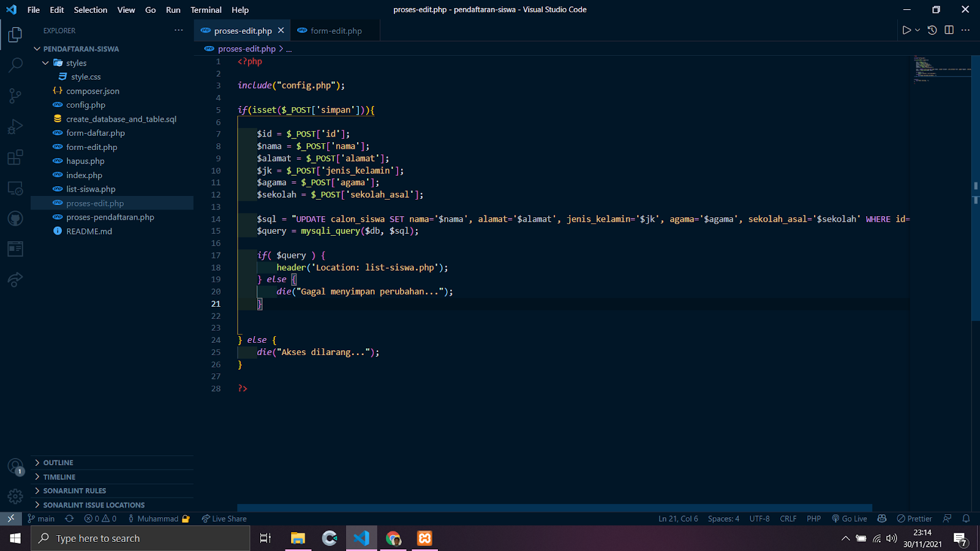Viewport: 980px width, 551px height.
Task: Switch to the form-edit.php tab
Action: coord(335,30)
